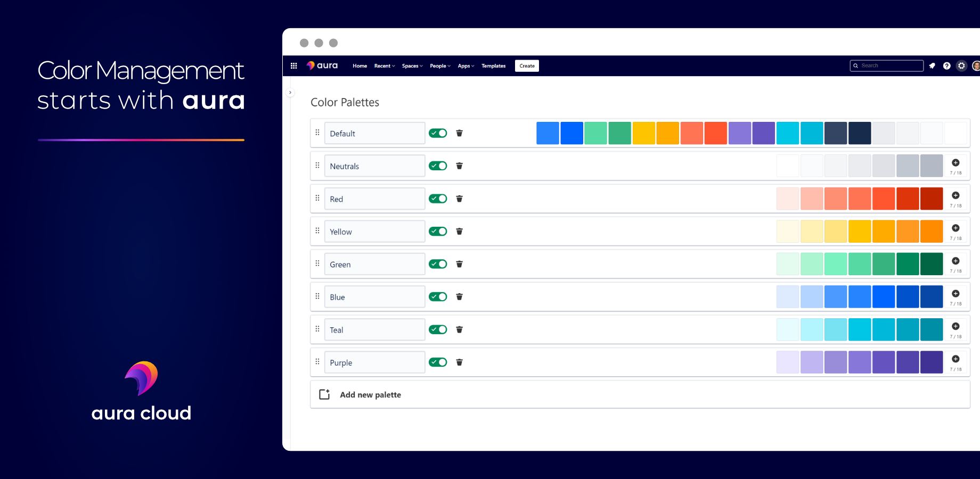Open the Recent dropdown menu

385,66
